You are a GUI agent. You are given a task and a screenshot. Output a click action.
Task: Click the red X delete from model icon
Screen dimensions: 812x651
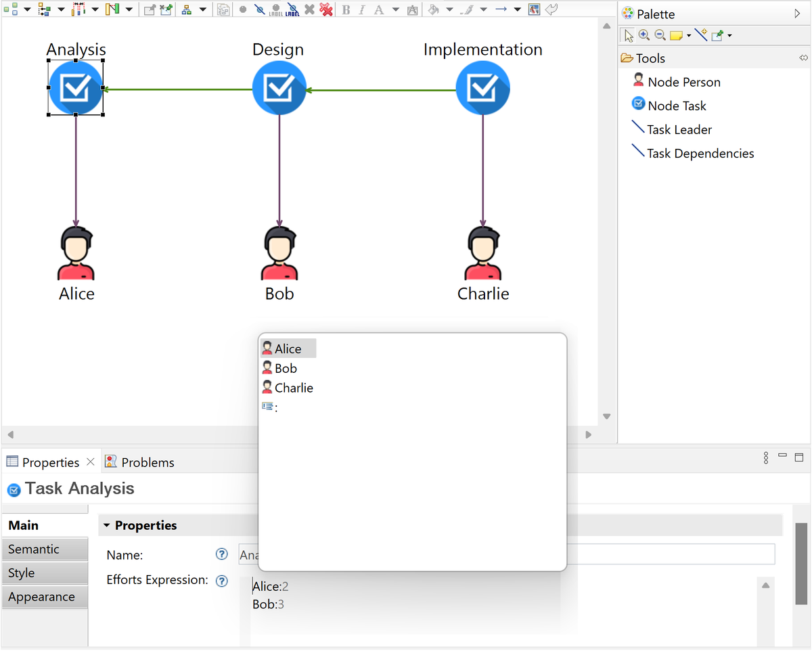[325, 9]
